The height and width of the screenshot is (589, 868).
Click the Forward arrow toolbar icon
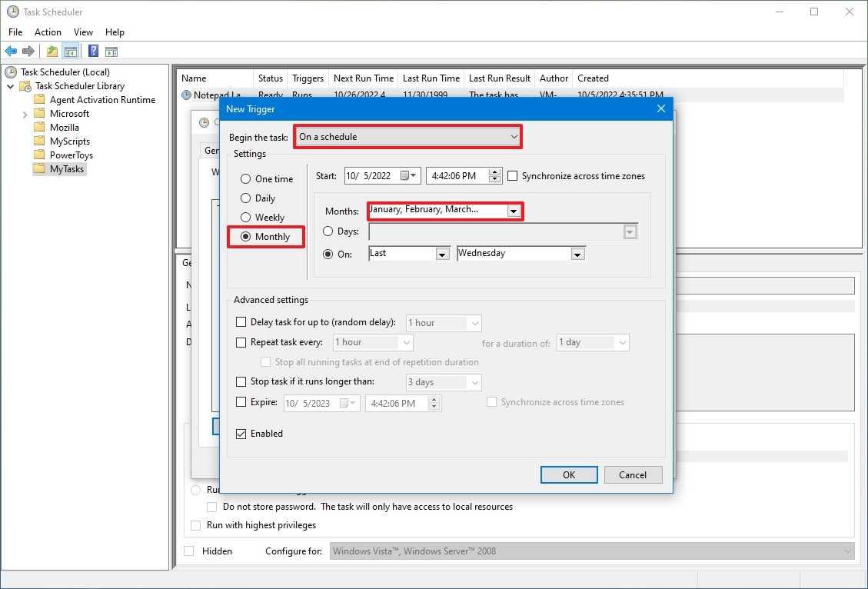tap(28, 52)
